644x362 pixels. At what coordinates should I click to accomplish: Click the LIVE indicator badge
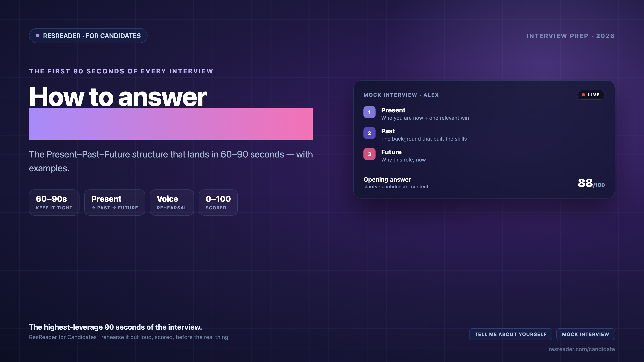[x=591, y=95]
